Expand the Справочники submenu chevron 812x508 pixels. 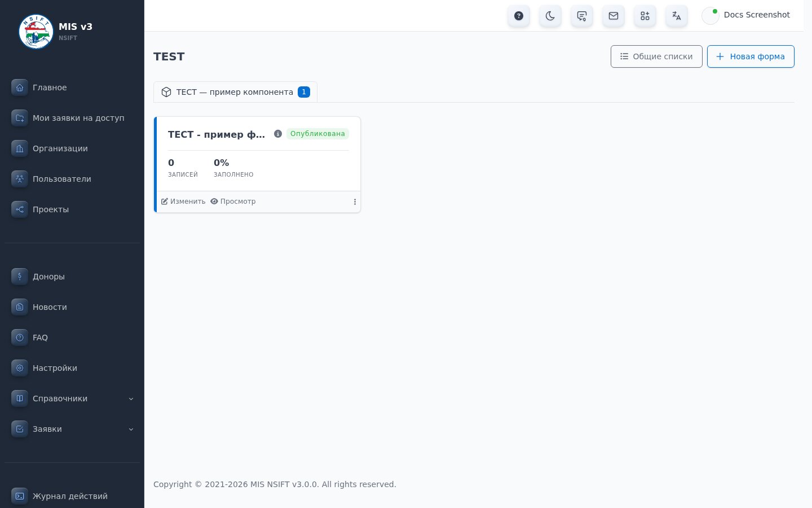pos(131,399)
